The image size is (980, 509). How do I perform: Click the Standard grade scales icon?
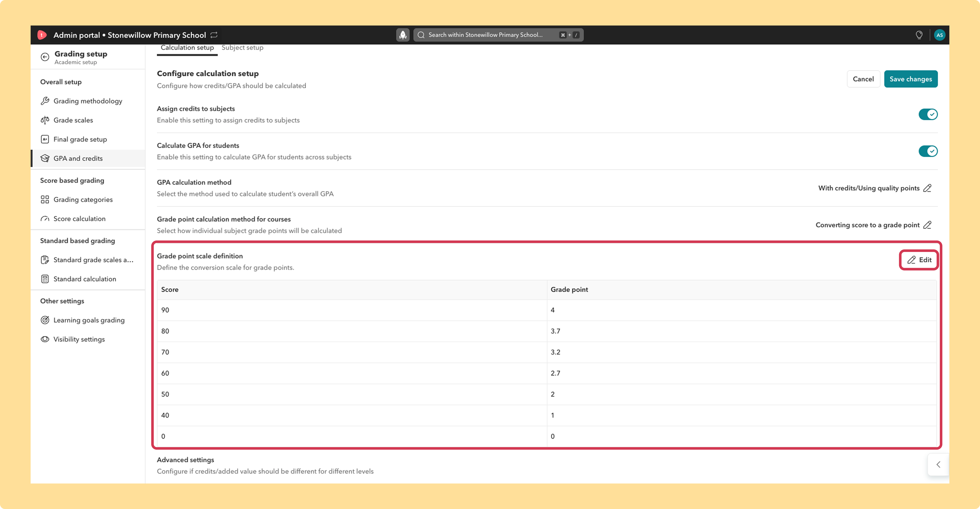coord(45,260)
